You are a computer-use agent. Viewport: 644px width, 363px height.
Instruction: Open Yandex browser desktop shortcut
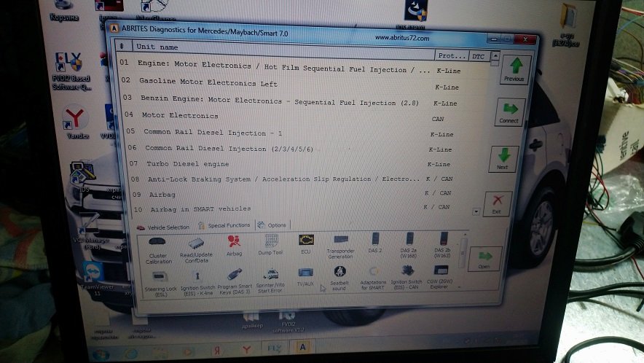click(76, 122)
